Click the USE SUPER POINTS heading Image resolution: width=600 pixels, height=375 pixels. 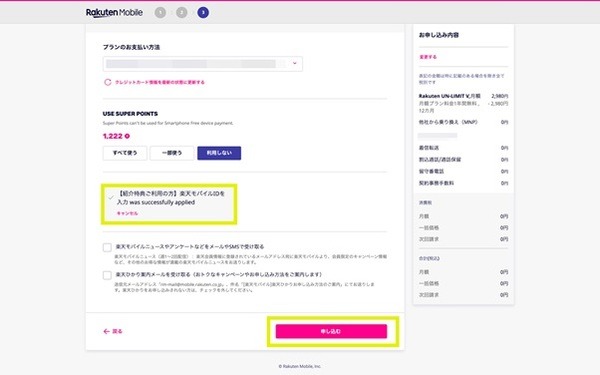pos(130,114)
